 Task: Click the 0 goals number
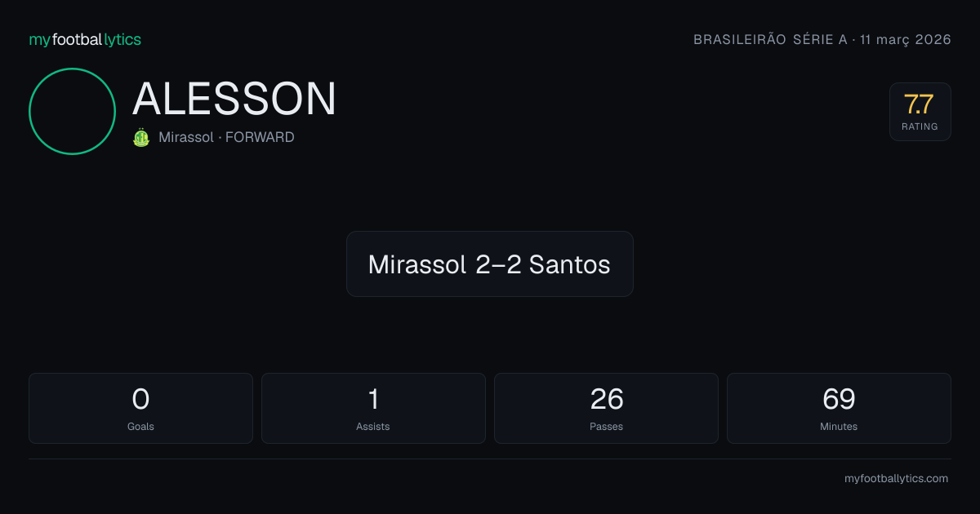(x=140, y=400)
